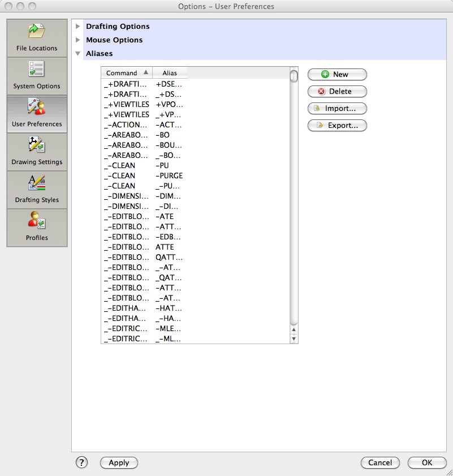Expand Mouse Options section
Image resolution: width=453 pixels, height=476 pixels.
pos(78,40)
